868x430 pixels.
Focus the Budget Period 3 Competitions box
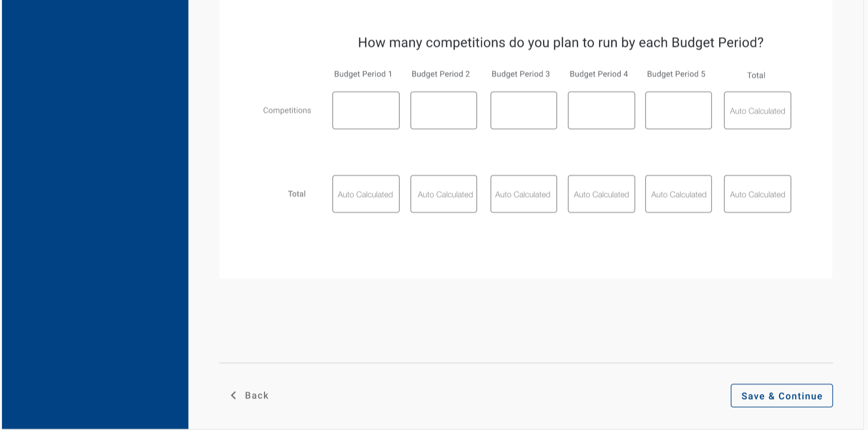coord(523,111)
